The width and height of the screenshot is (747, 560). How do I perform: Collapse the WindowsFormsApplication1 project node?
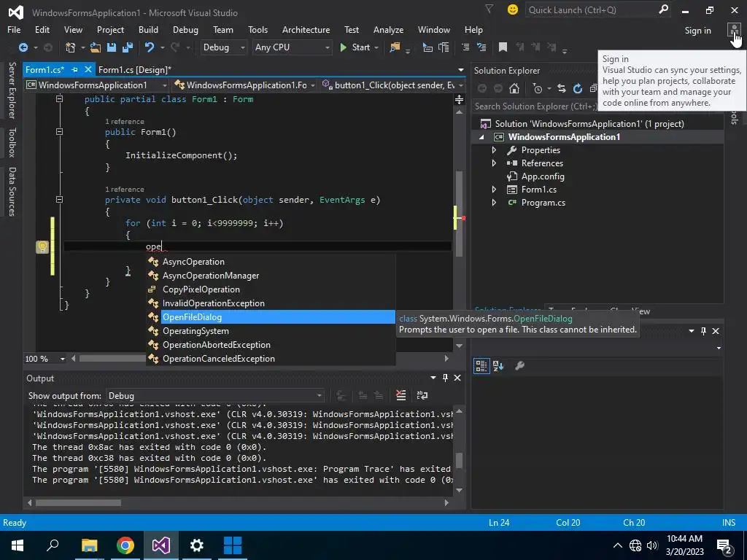click(481, 137)
